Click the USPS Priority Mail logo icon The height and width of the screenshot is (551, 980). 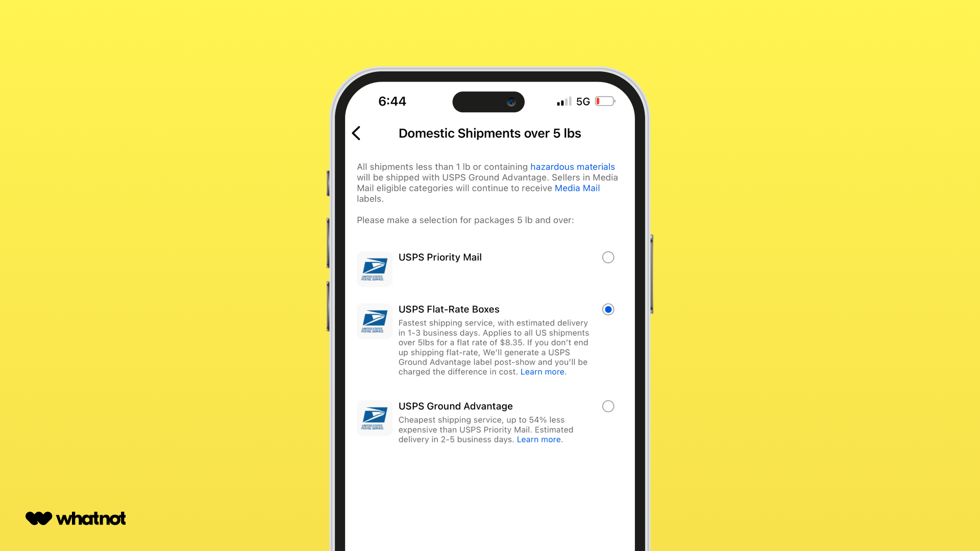click(x=374, y=267)
